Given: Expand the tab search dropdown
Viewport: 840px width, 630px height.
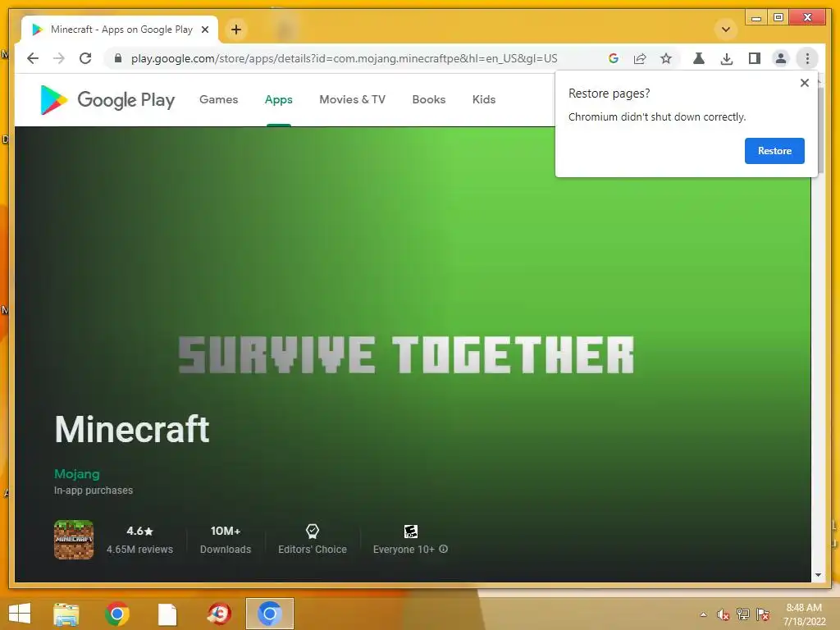Looking at the screenshot, I should click(726, 30).
